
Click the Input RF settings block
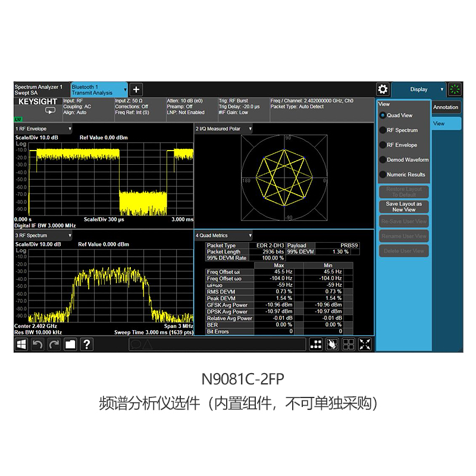coord(88,109)
